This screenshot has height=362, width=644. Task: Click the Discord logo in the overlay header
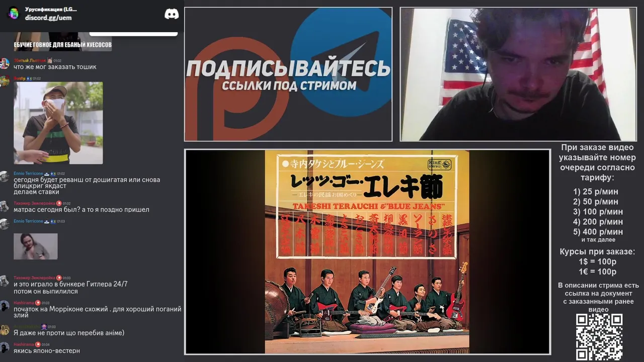pos(172,14)
